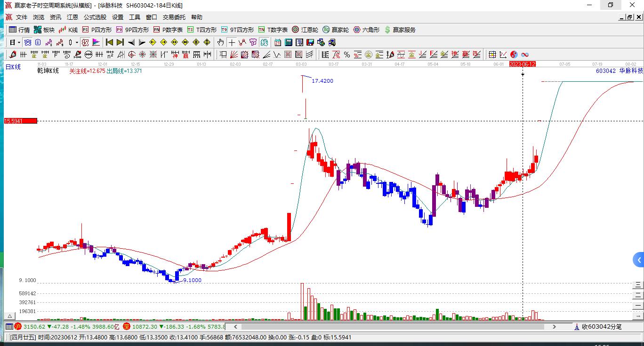Click the 收603042分笔 tick label
This screenshot has height=346, width=644.
click(601, 326)
